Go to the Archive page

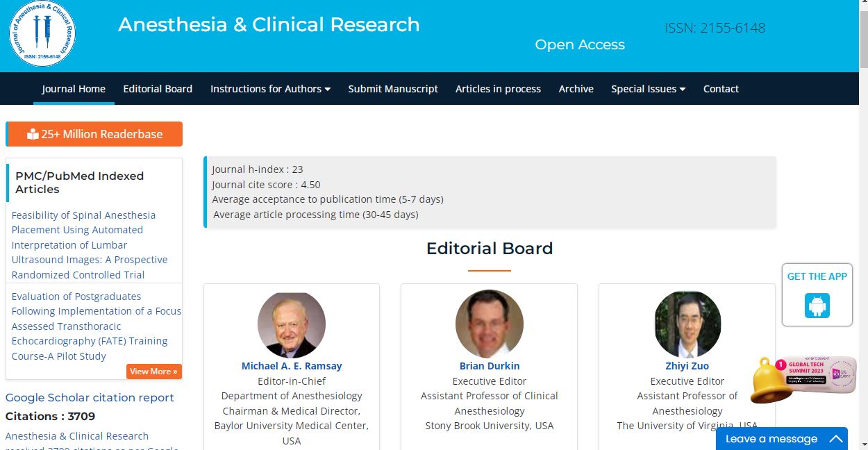tap(576, 89)
